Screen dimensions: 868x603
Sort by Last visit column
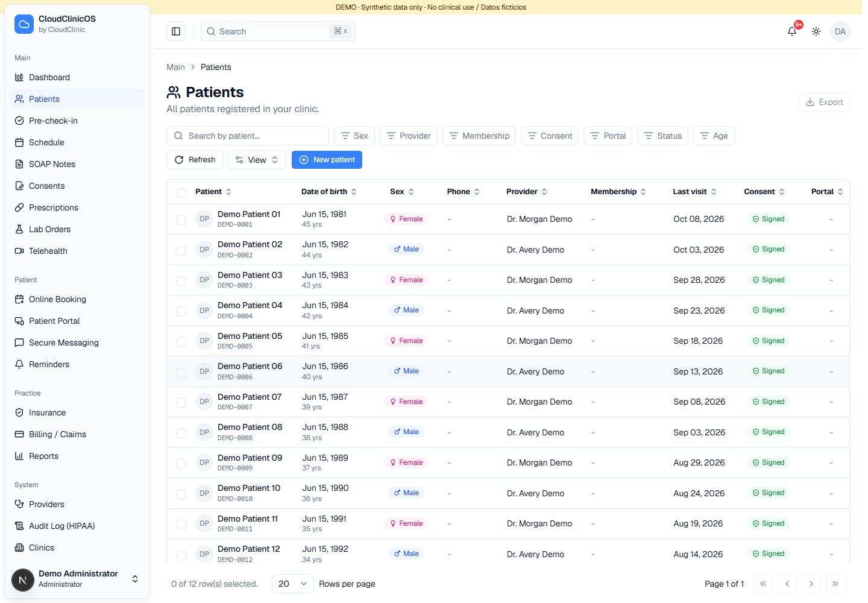694,192
